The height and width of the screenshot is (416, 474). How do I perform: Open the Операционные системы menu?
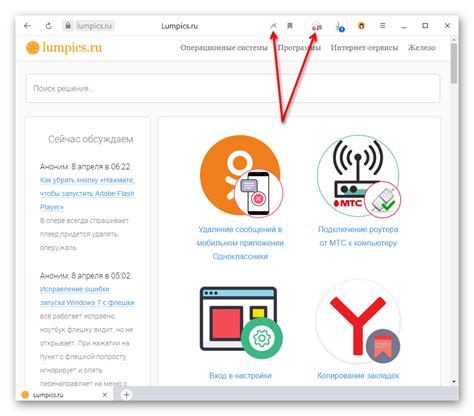tap(224, 48)
